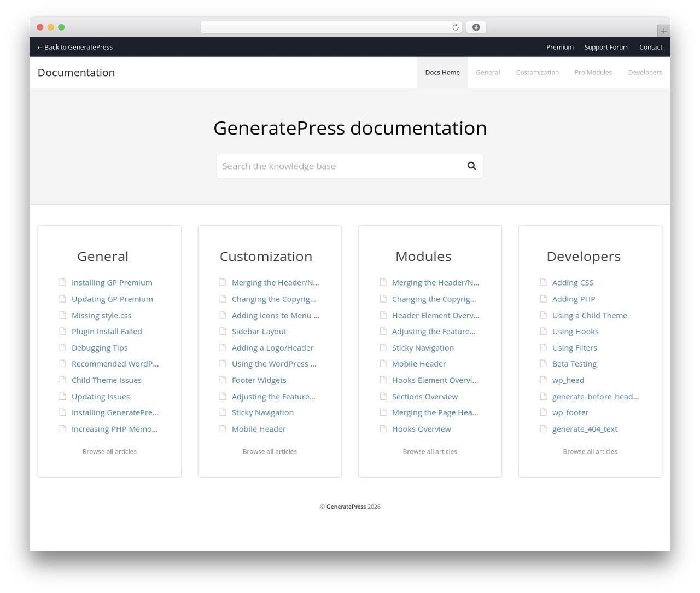Screen dimensions: 700x593
Task: Open the Pro Modules menu item
Action: click(593, 72)
